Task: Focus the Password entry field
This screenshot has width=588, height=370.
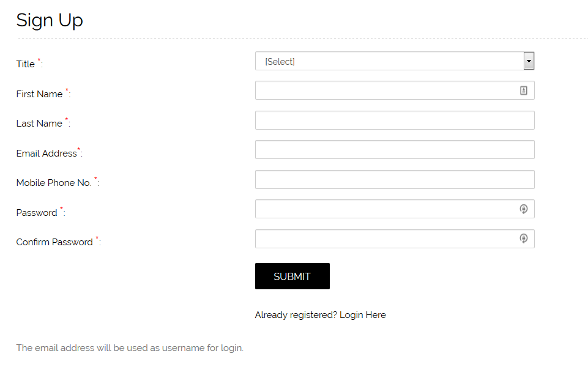Action: [x=385, y=209]
